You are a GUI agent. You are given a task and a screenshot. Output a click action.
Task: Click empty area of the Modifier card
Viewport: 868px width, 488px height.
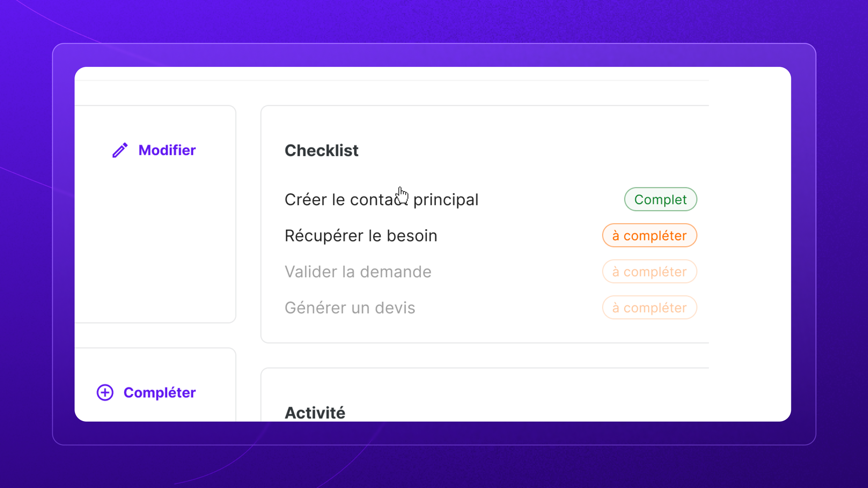coord(155,246)
